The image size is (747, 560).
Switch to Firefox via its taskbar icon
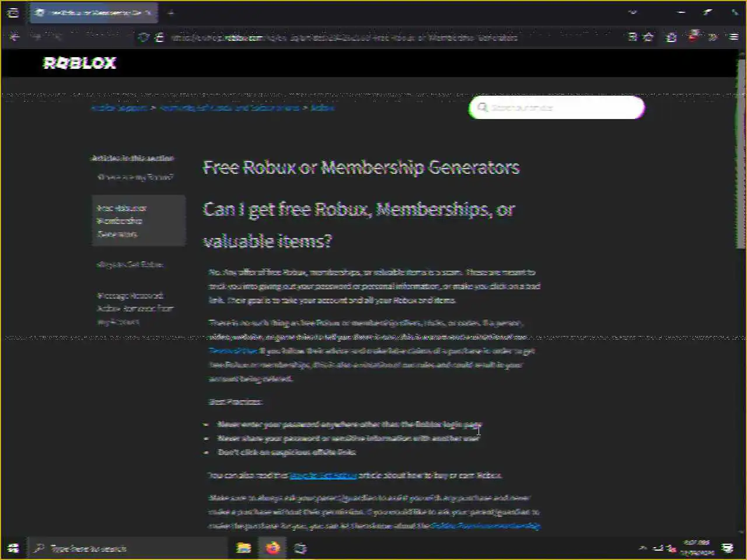click(x=273, y=548)
